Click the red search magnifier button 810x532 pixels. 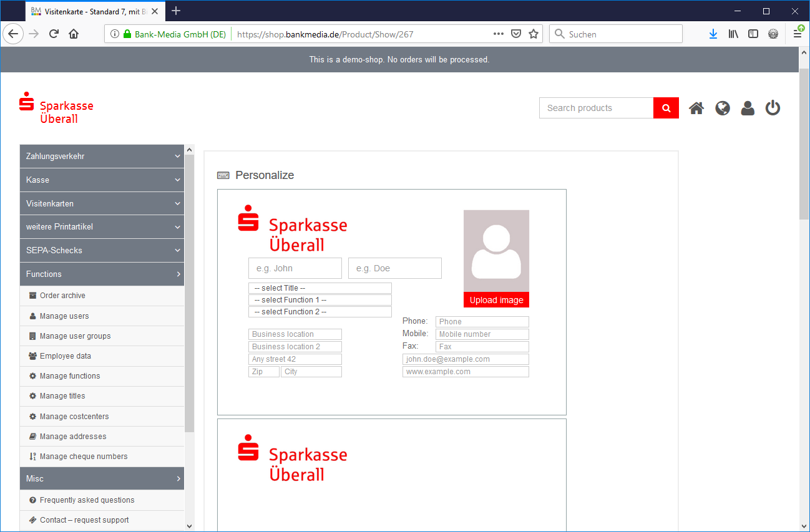666,108
